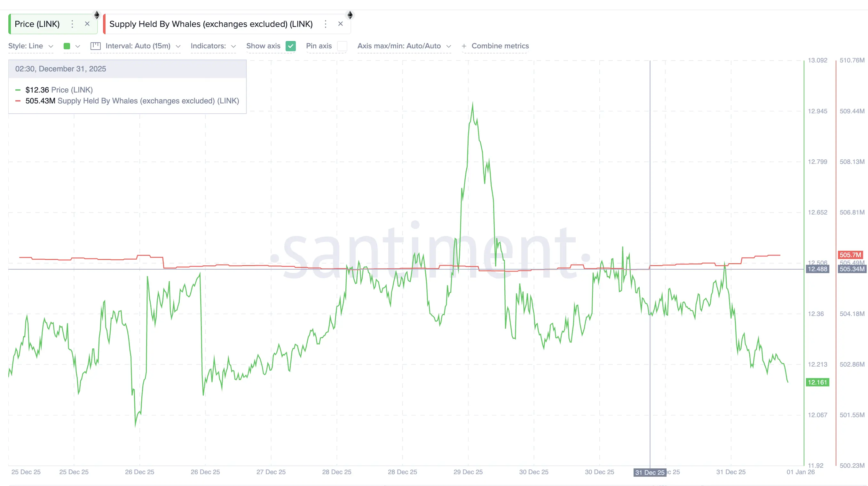The image size is (868, 486).
Task: Remove the Supply Held By Whales metric
Action: [x=341, y=24]
